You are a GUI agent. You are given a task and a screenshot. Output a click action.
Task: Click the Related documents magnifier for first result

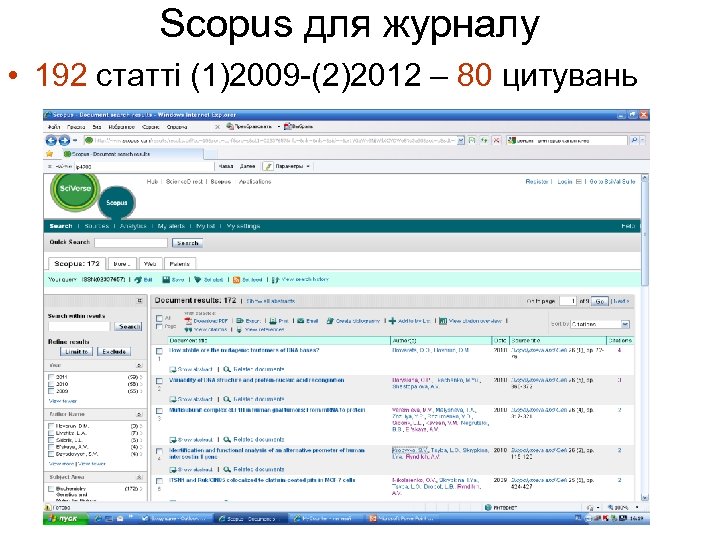(x=226, y=369)
